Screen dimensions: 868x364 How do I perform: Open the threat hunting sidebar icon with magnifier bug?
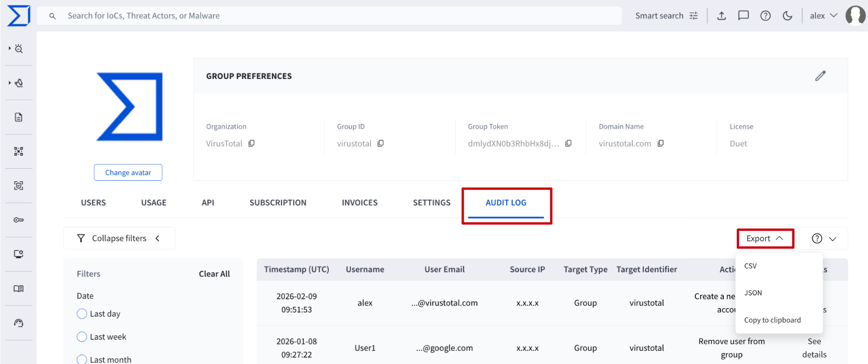coord(19,49)
